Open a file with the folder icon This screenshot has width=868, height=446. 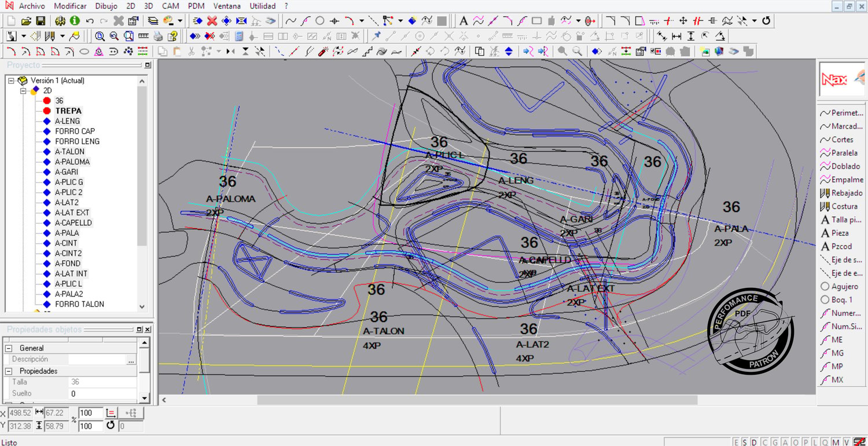pyautogui.click(x=26, y=20)
